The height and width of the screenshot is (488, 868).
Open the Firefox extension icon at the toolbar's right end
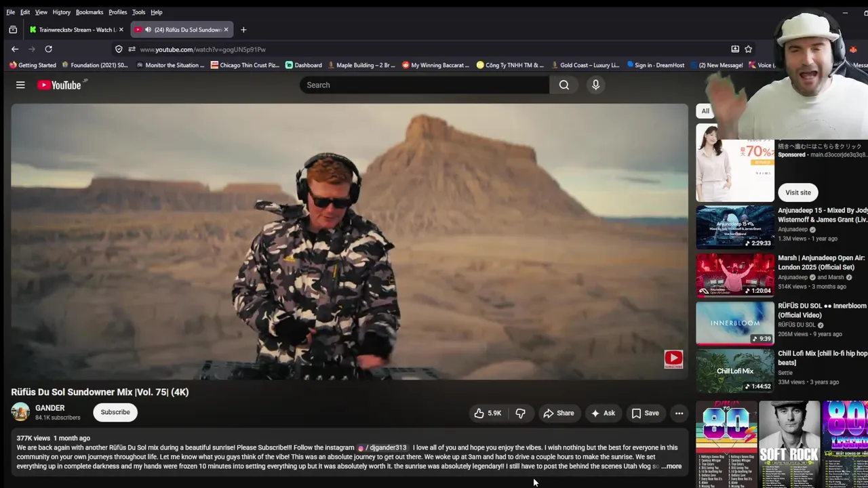(x=853, y=49)
